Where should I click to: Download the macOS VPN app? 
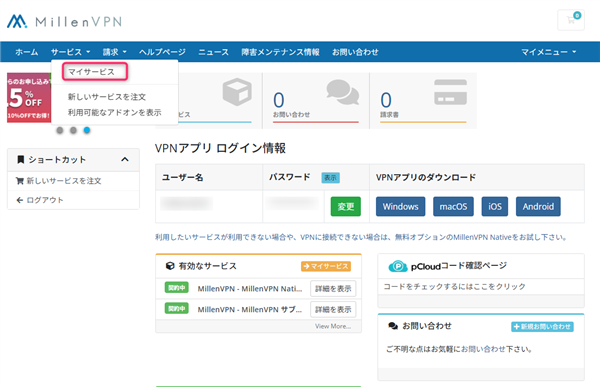point(453,206)
